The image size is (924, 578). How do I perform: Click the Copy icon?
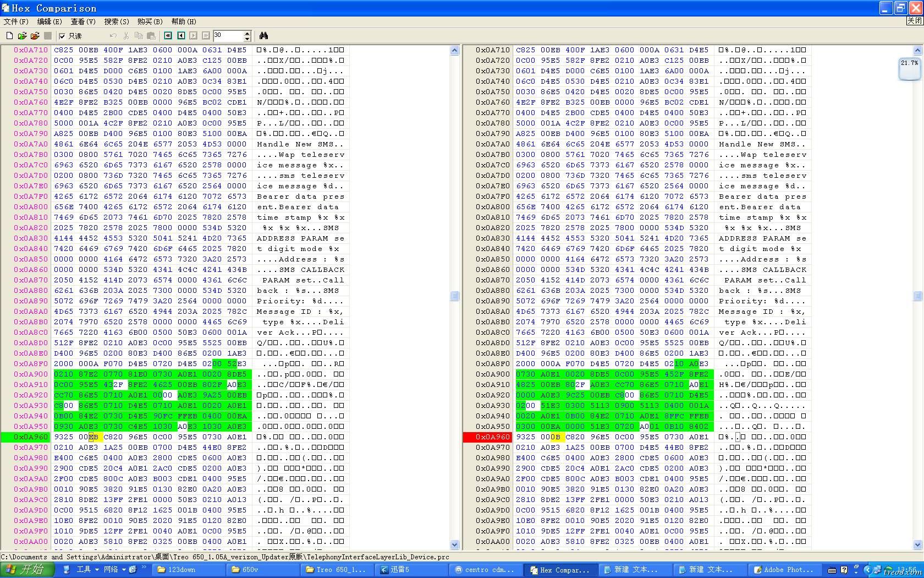139,36
